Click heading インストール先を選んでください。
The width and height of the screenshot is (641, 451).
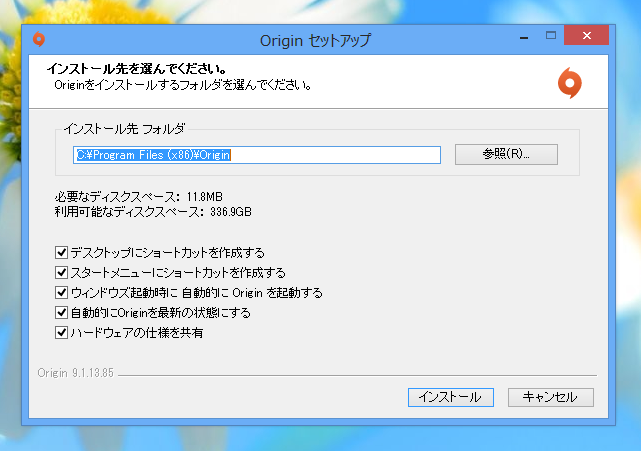click(x=137, y=68)
